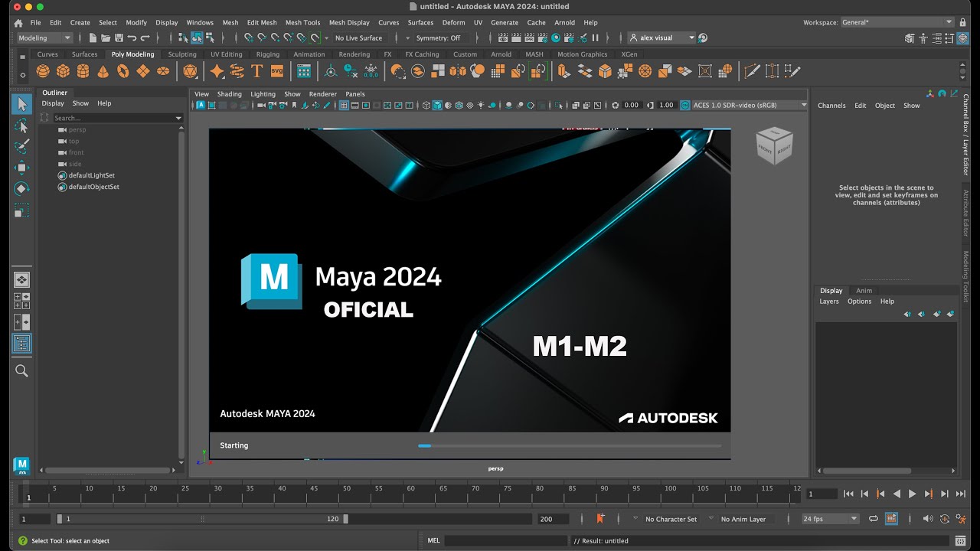Open the Mesh Tools menu
Screen dimensions: 980x551
tap(302, 22)
